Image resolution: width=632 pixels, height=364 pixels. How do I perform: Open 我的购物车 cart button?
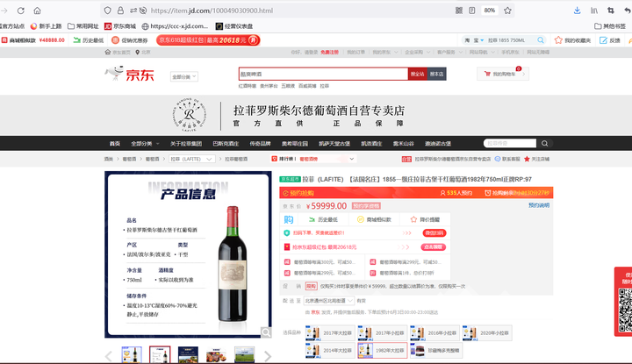tap(503, 74)
